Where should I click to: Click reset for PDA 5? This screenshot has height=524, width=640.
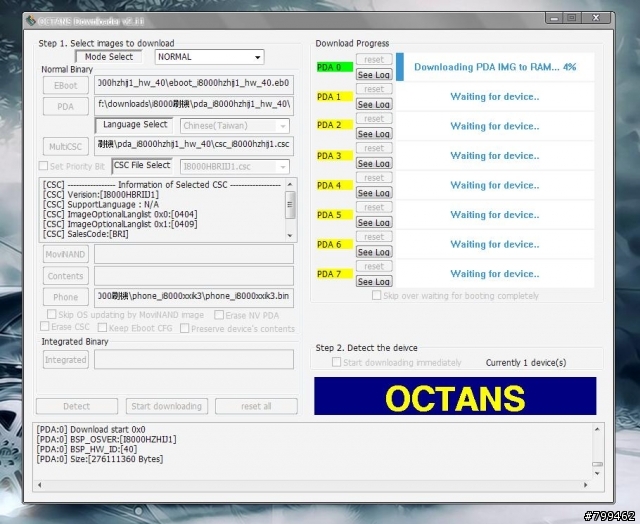click(374, 207)
